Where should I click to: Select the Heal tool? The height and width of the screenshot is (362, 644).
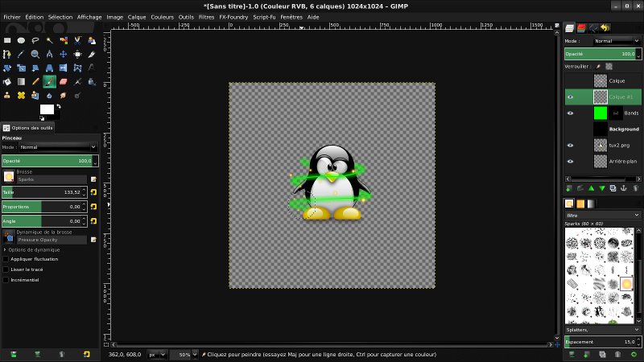coord(22,95)
